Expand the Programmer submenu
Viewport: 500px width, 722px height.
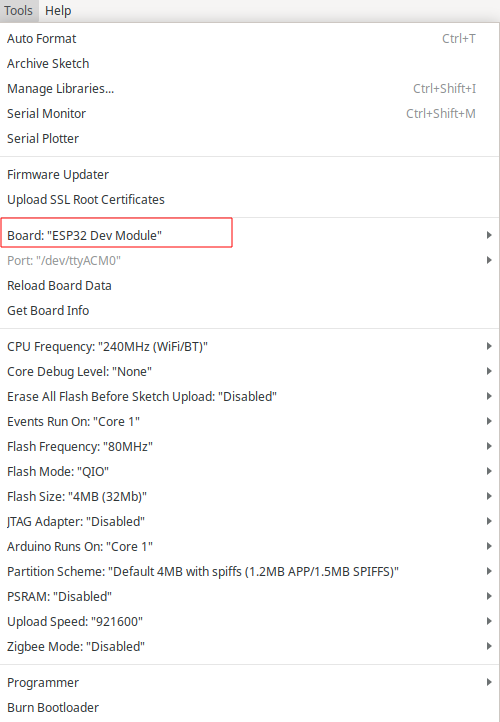tap(250, 682)
